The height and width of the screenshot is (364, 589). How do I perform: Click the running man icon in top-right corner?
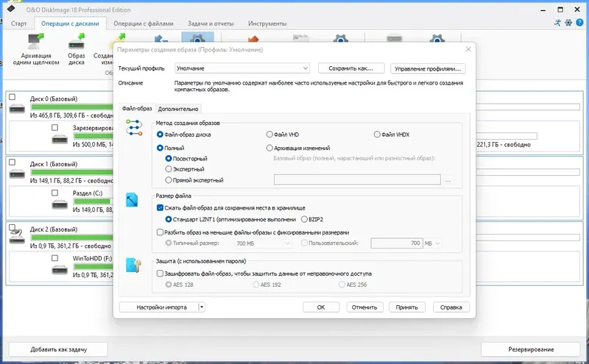(x=557, y=23)
